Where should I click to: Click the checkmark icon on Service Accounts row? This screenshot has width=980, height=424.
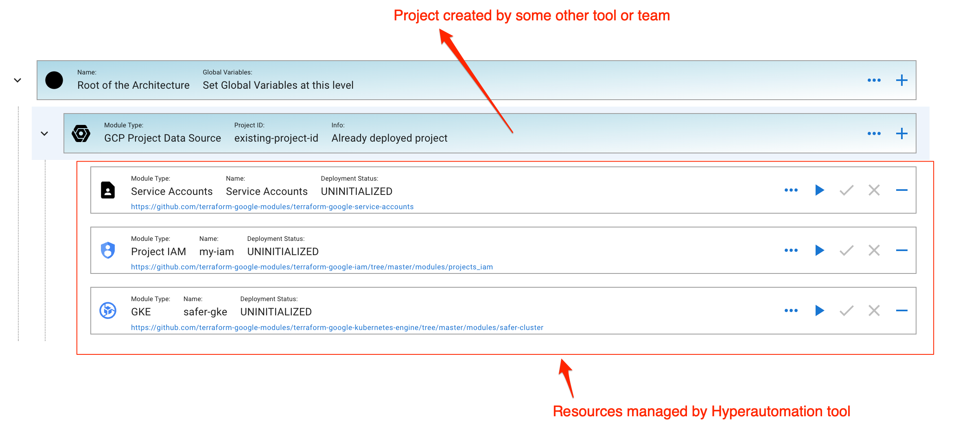tap(847, 190)
